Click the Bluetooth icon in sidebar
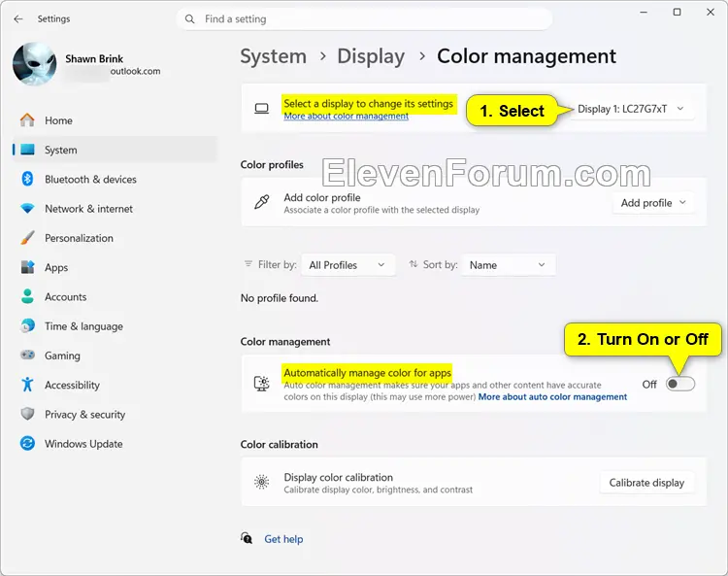Image resolution: width=728 pixels, height=576 pixels. coord(27,179)
